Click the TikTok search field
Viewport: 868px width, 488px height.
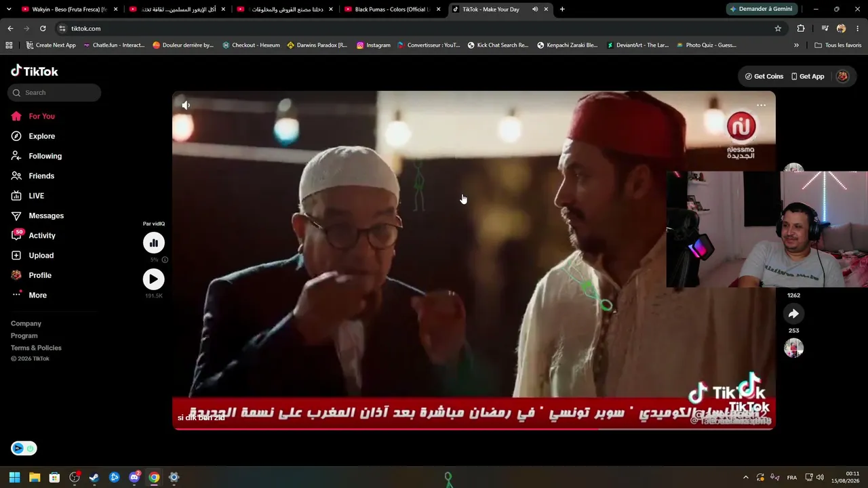pos(54,93)
